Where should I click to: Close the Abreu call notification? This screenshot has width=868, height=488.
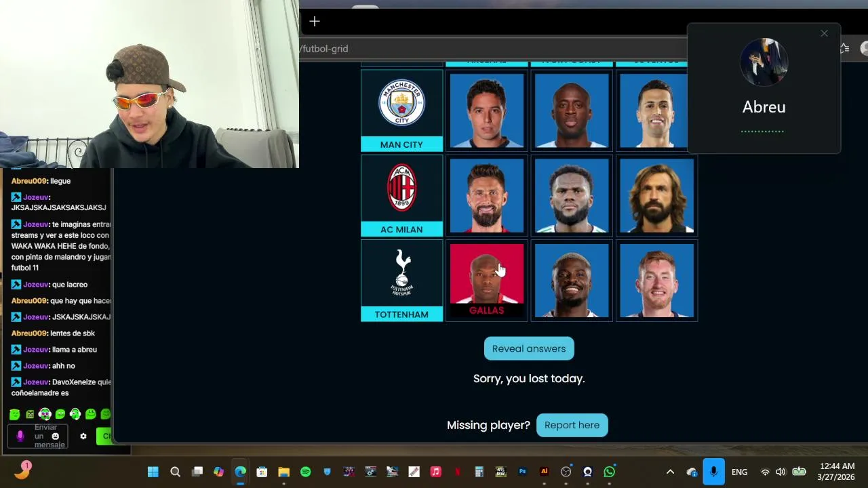[x=824, y=33]
